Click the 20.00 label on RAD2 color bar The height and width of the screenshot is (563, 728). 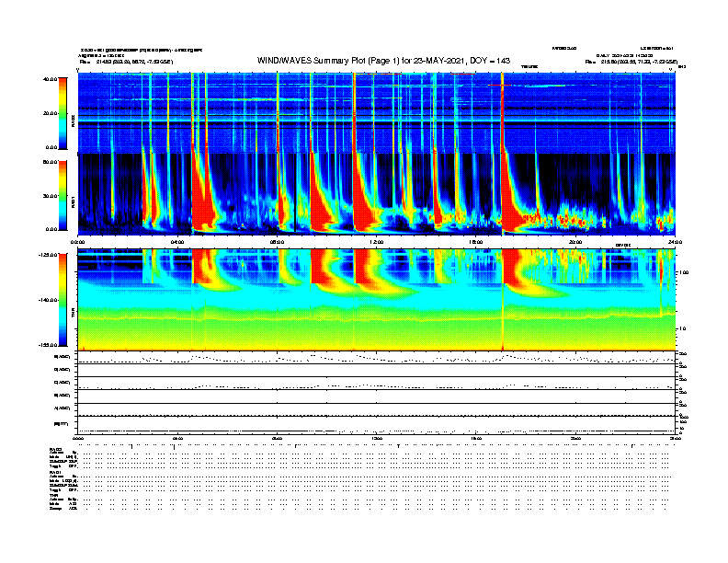coord(50,113)
